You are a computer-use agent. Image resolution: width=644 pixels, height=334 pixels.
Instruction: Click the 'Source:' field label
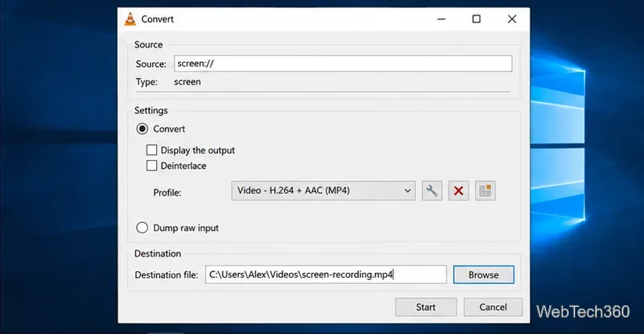[x=151, y=64]
